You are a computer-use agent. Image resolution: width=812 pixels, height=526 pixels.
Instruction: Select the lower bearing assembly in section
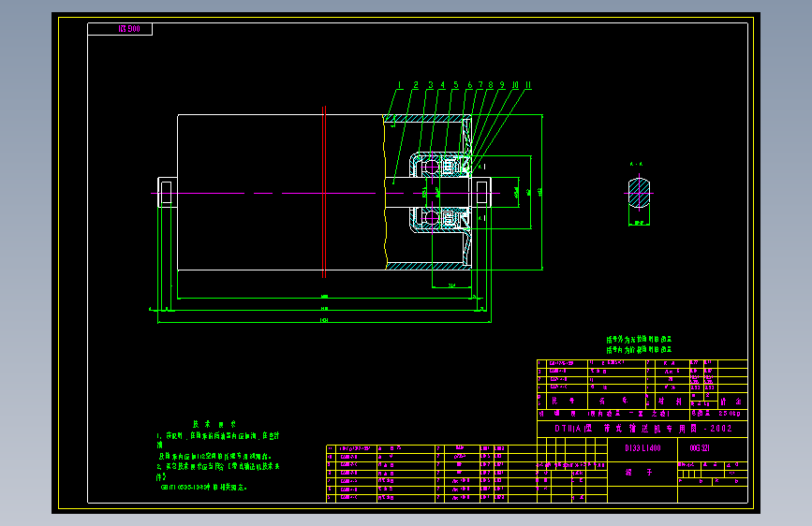pos(440,219)
